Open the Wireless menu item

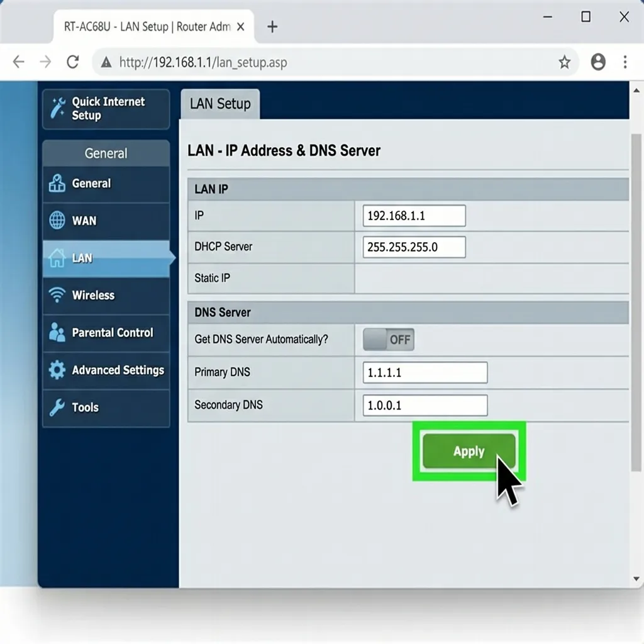(x=106, y=296)
